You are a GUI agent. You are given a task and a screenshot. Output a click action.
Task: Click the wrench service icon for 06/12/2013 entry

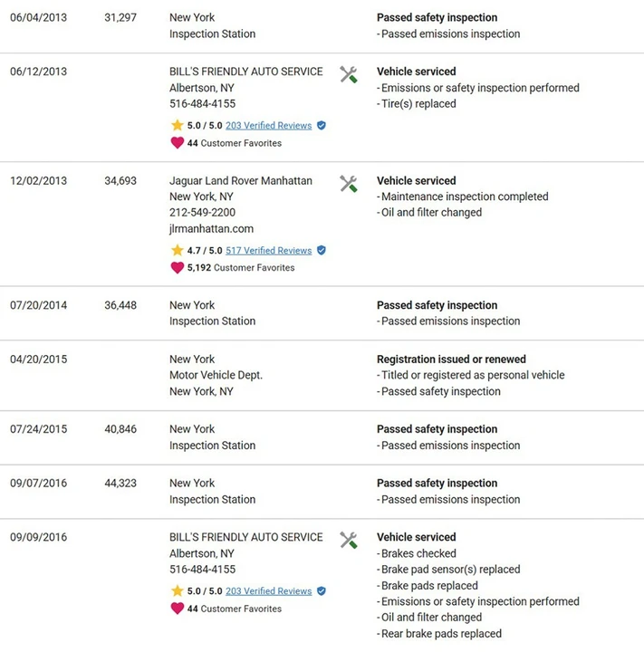pyautogui.click(x=348, y=74)
